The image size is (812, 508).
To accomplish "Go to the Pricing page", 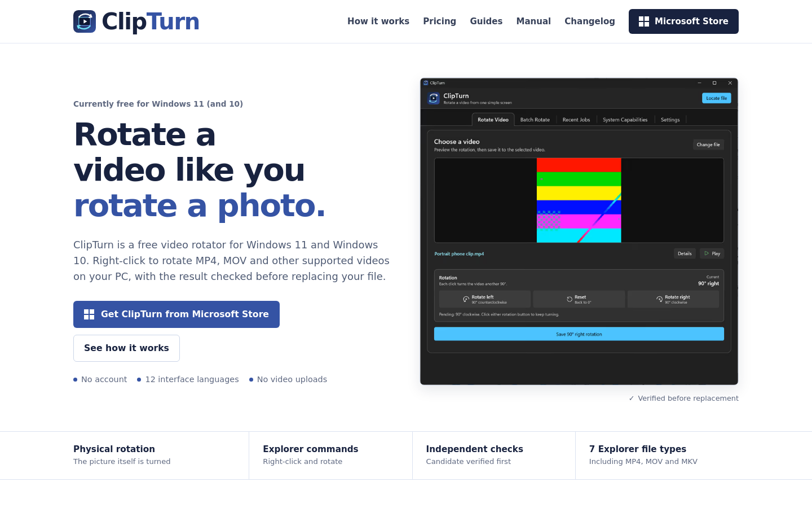I will [440, 21].
